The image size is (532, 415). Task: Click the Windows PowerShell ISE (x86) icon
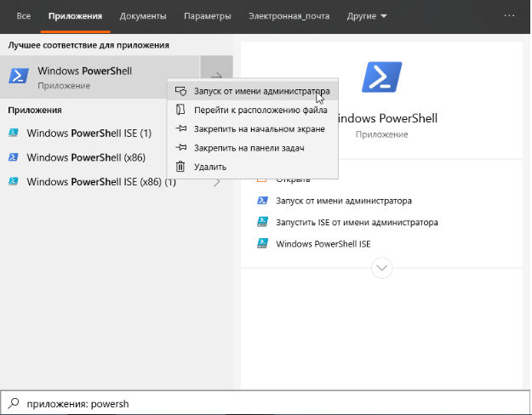coord(14,181)
